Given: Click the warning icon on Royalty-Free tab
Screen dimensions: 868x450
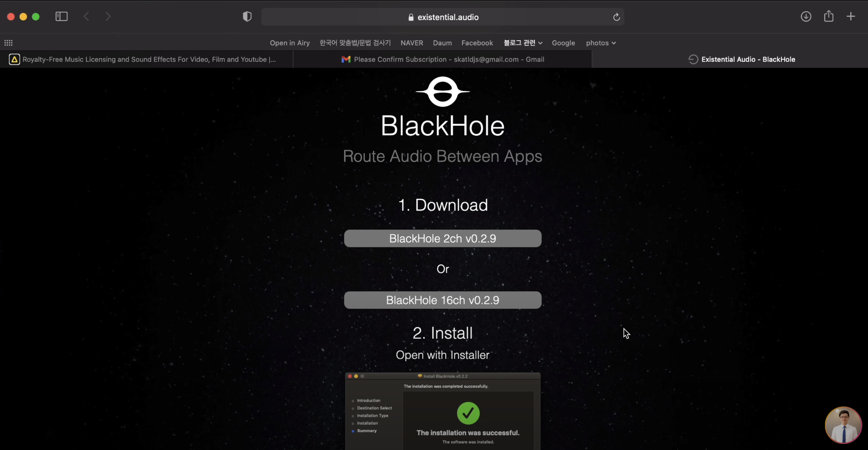Looking at the screenshot, I should point(14,59).
